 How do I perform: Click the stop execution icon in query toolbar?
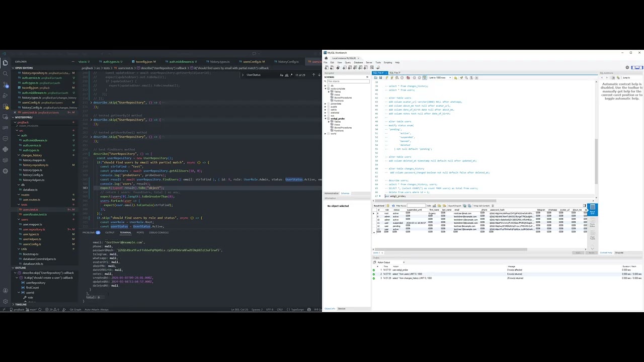[x=402, y=77]
